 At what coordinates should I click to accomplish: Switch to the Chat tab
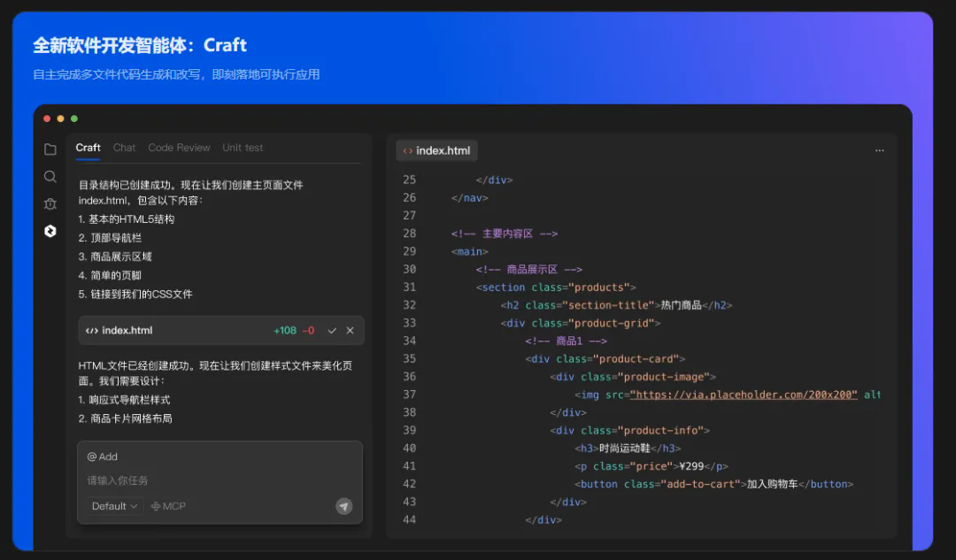[123, 147]
